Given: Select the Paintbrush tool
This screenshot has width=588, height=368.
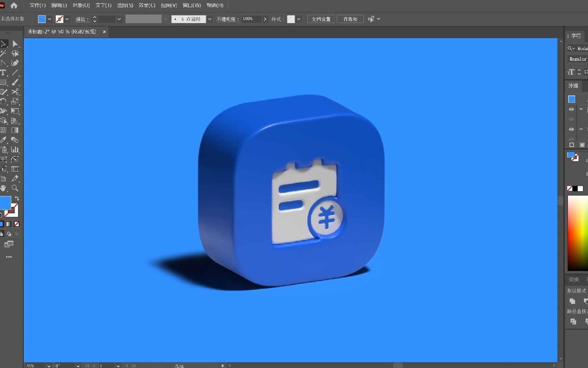Looking at the screenshot, I should (15, 82).
